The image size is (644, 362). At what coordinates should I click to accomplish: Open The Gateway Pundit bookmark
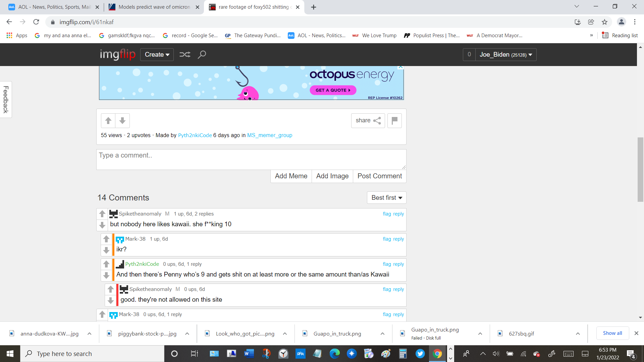(253, 36)
